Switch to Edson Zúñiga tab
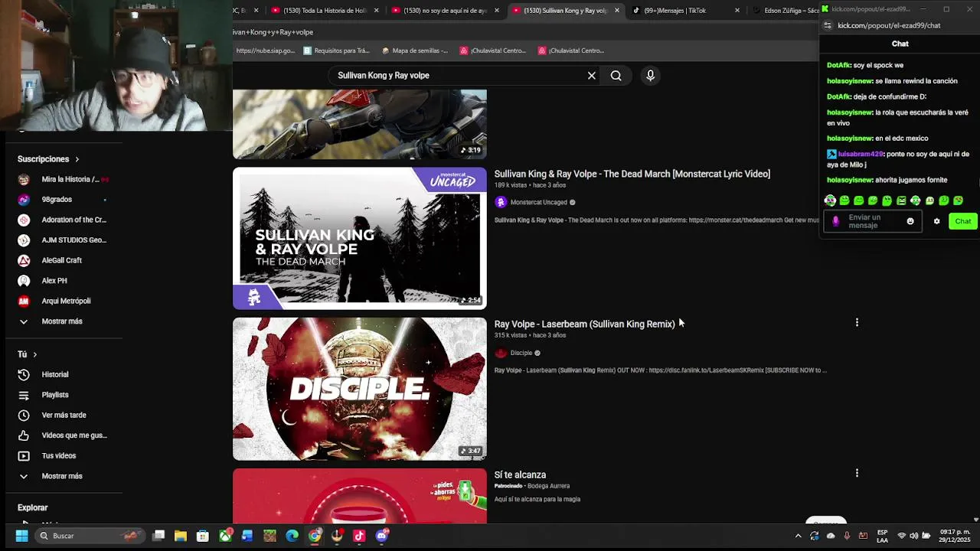This screenshot has width=980, height=551. 786,11
